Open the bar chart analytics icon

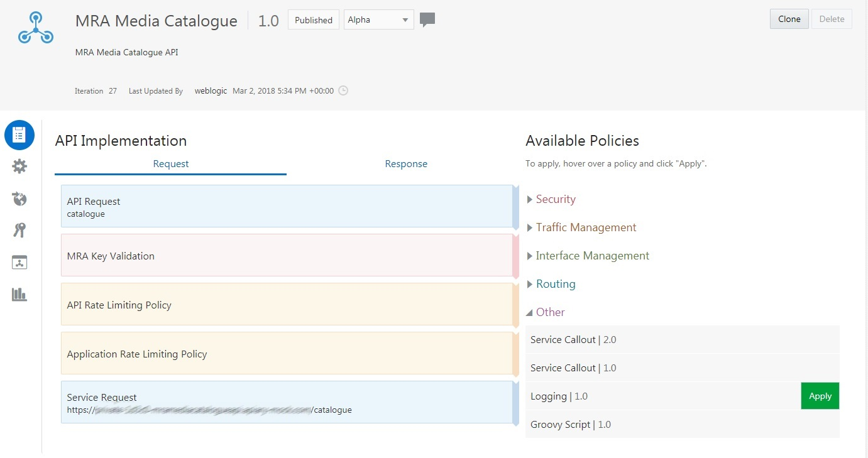[19, 294]
